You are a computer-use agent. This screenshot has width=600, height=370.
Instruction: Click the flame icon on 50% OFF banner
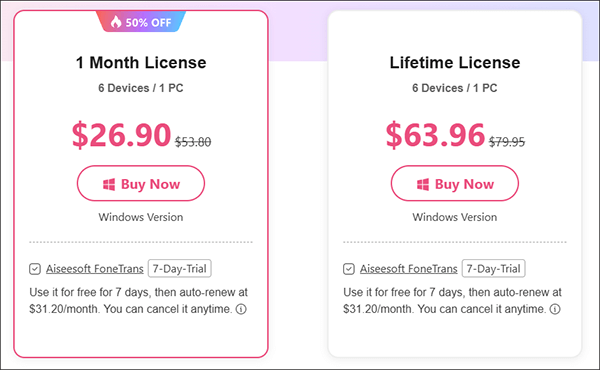[x=116, y=22]
